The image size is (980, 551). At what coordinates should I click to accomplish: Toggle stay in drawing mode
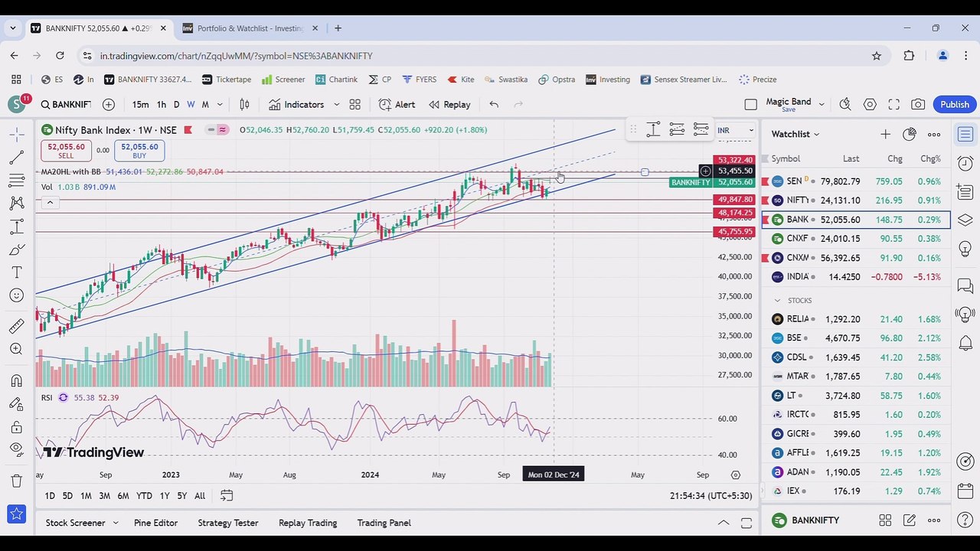click(x=16, y=403)
